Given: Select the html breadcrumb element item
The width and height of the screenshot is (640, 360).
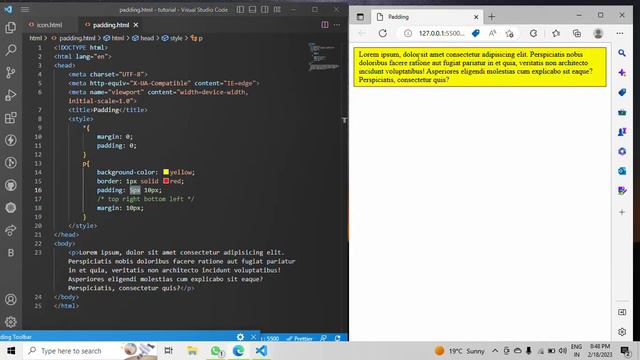Looking at the screenshot, I should click(118, 38).
